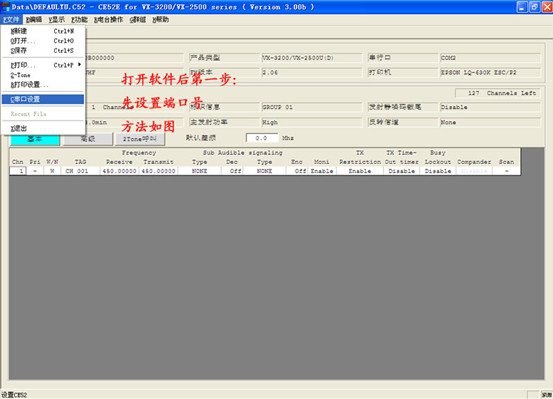Screen dimensions: 553x399
Task: Click the app icon in title bar
Action: coord(5,7)
